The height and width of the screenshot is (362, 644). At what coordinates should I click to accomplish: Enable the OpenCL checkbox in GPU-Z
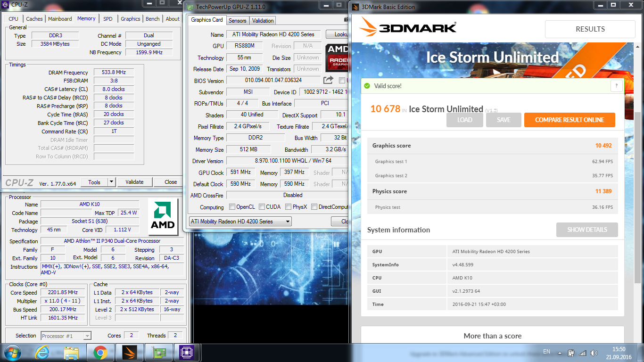232,207
